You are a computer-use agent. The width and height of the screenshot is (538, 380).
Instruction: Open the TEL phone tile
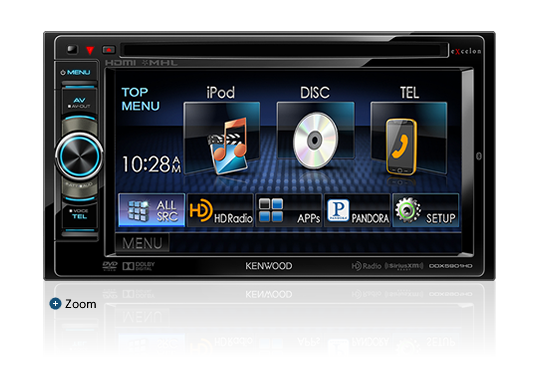click(409, 138)
